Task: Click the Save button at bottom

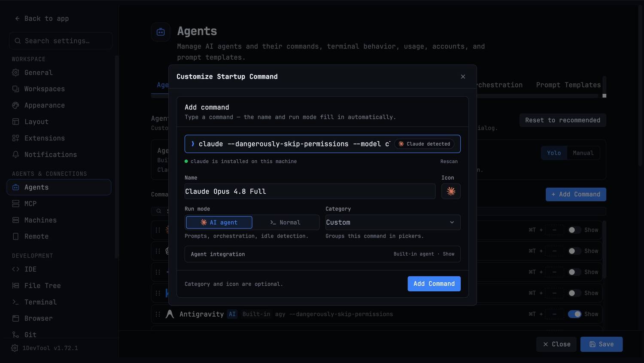Action: pyautogui.click(x=601, y=344)
